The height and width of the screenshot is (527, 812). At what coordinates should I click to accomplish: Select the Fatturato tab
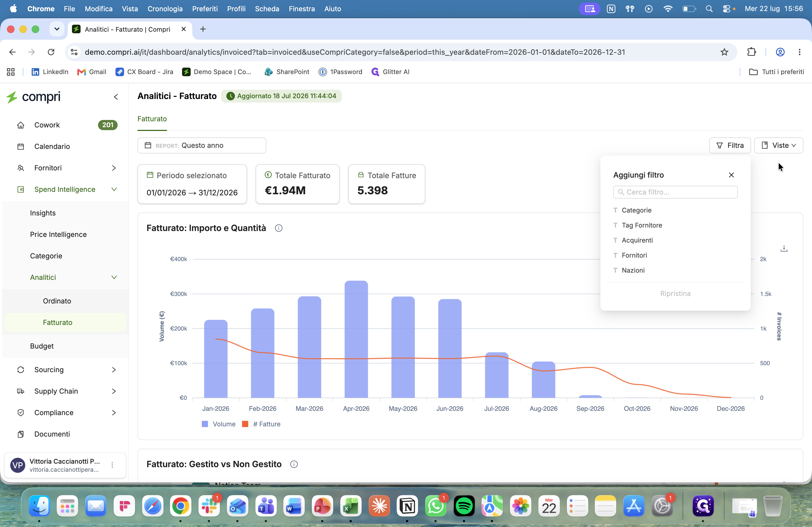coord(152,119)
